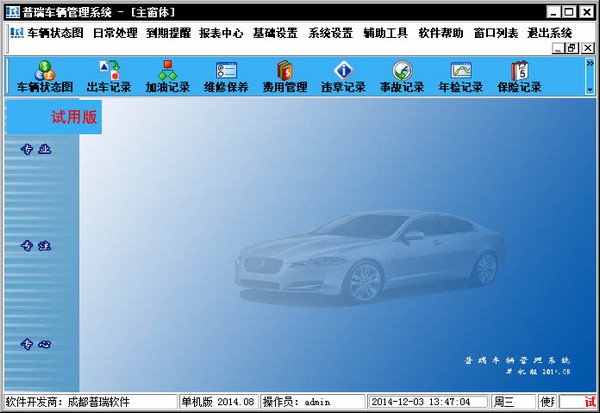Open the 到期提醒 menu
The width and height of the screenshot is (600, 413).
pyautogui.click(x=167, y=33)
